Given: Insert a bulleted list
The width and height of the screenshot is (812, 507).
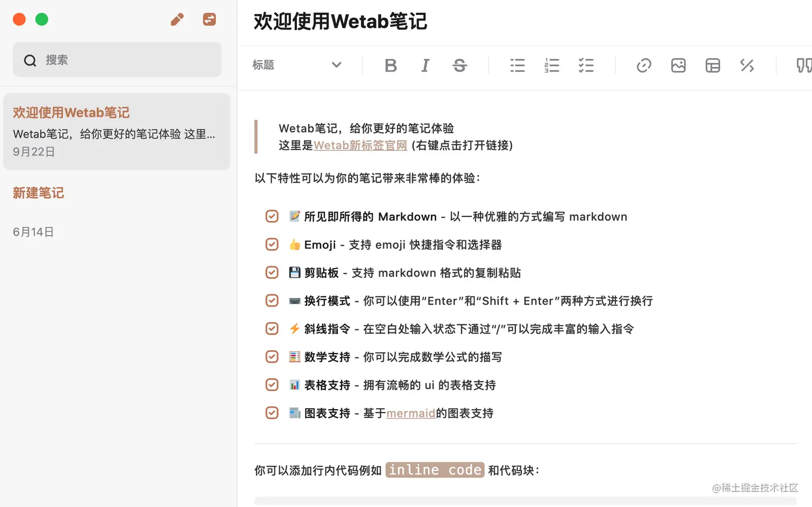Looking at the screenshot, I should (x=518, y=66).
